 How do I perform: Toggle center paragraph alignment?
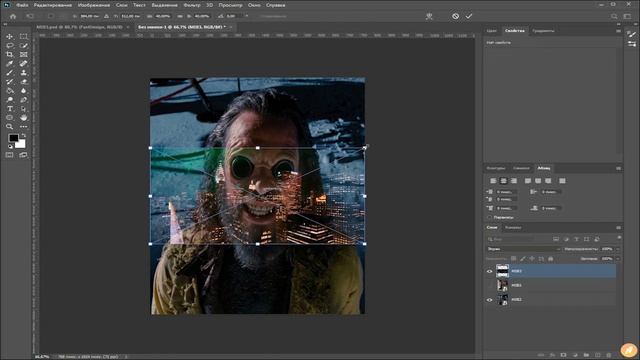tap(503, 181)
